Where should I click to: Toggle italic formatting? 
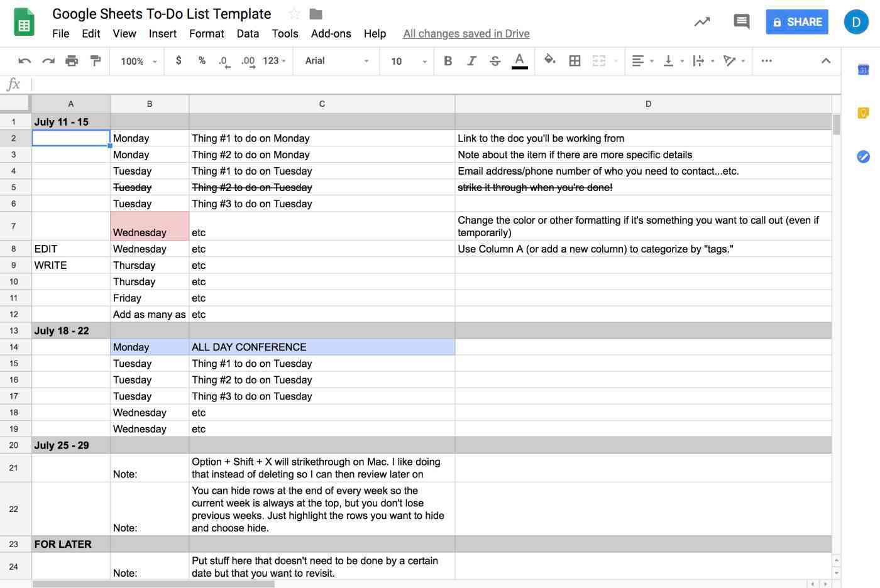point(471,61)
